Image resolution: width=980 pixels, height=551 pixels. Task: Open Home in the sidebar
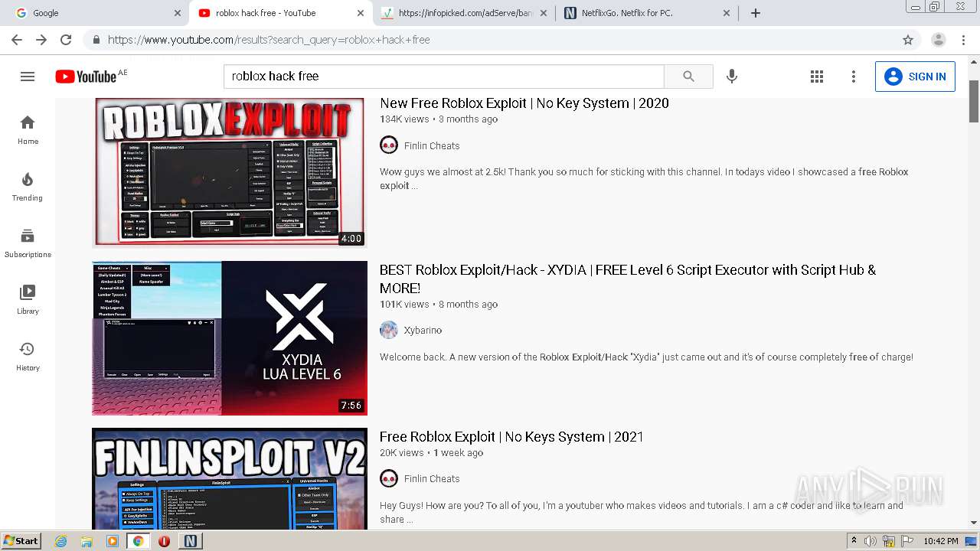(28, 129)
